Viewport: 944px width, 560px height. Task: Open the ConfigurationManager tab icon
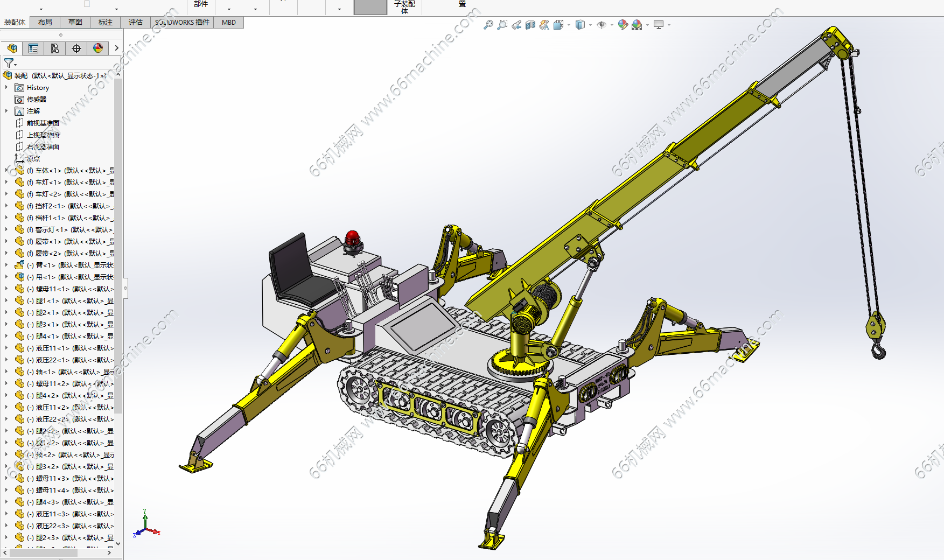tap(55, 48)
